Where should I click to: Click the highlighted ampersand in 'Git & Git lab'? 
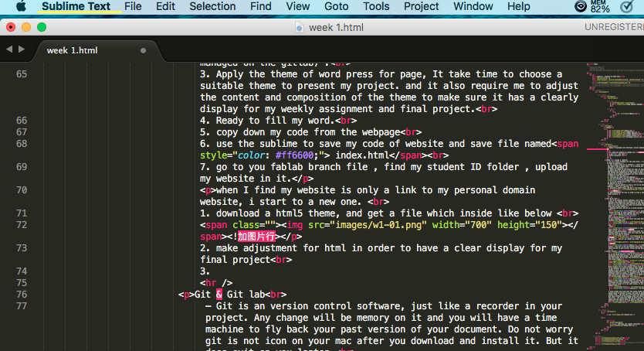coord(219,295)
